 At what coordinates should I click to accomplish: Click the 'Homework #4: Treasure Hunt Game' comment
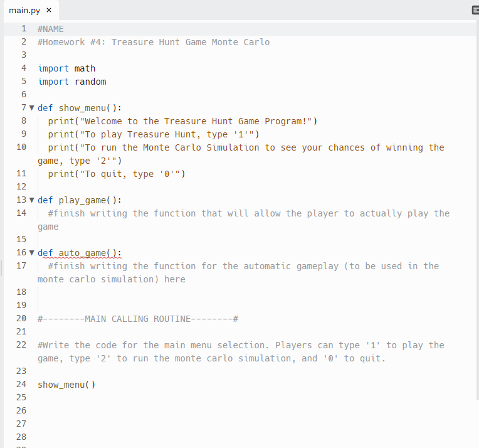(154, 42)
